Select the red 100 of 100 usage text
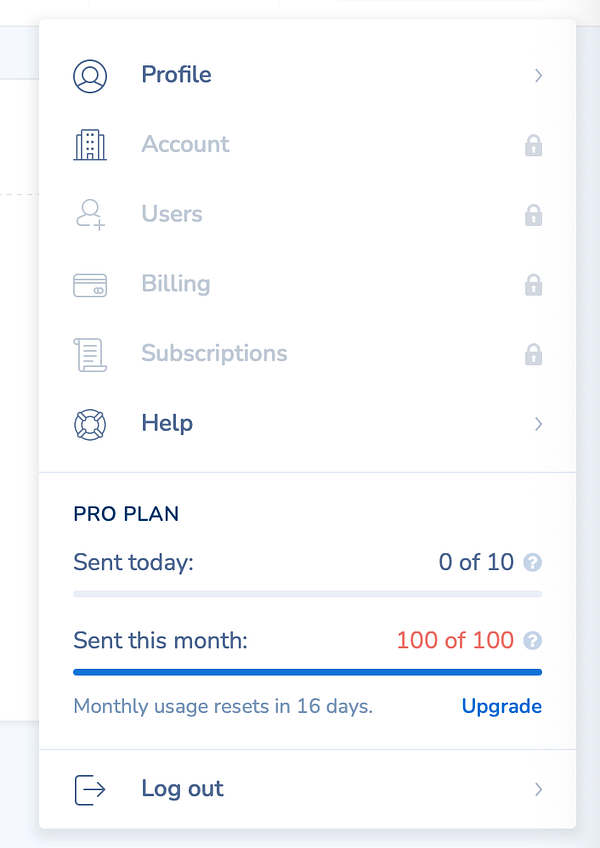 tap(457, 640)
